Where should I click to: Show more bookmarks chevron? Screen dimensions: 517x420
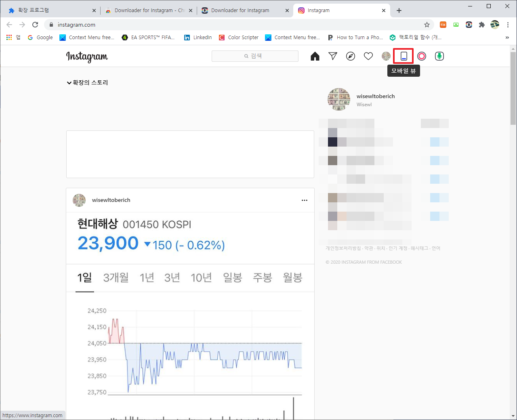(x=507, y=37)
